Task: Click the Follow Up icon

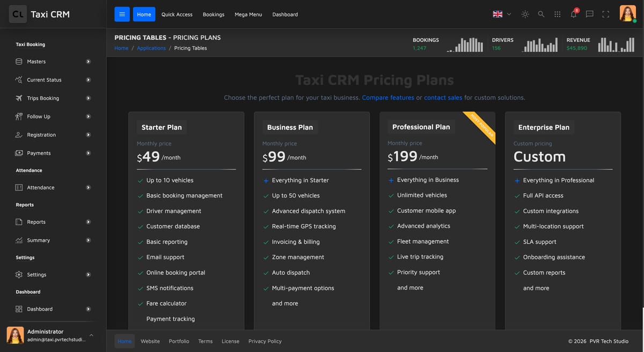Action: [x=19, y=116]
